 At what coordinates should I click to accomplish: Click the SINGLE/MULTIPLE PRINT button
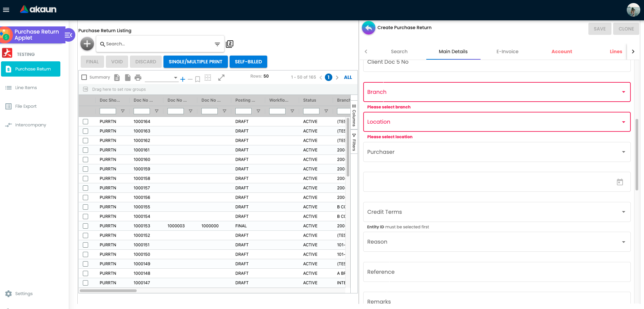pyautogui.click(x=195, y=62)
